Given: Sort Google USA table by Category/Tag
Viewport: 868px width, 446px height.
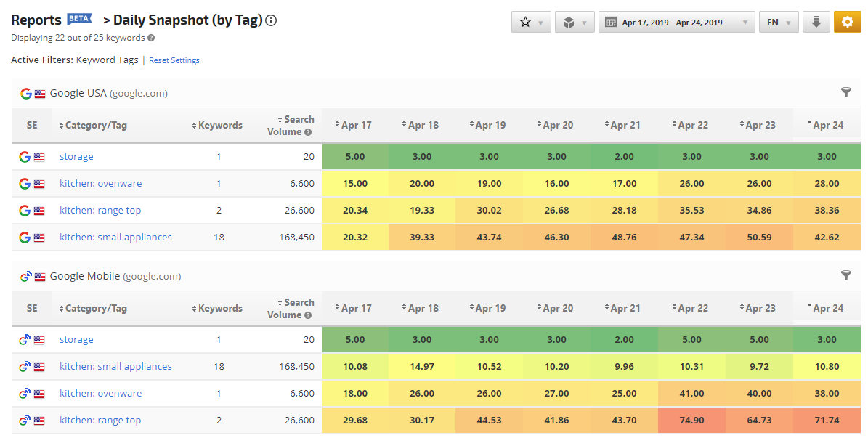Looking at the screenshot, I should [93, 125].
